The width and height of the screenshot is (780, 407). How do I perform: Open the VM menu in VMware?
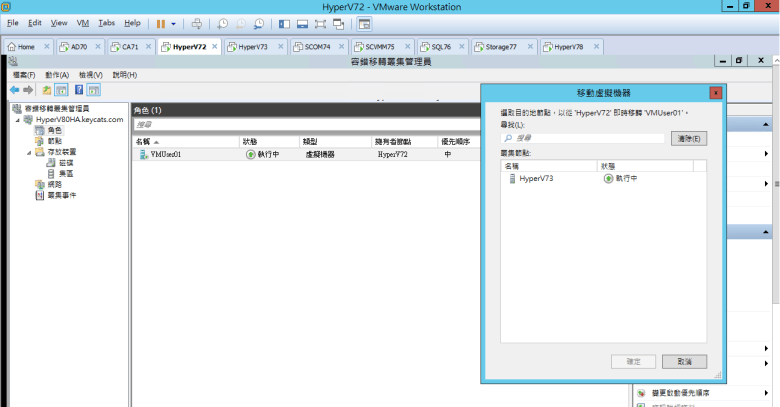coord(83,22)
